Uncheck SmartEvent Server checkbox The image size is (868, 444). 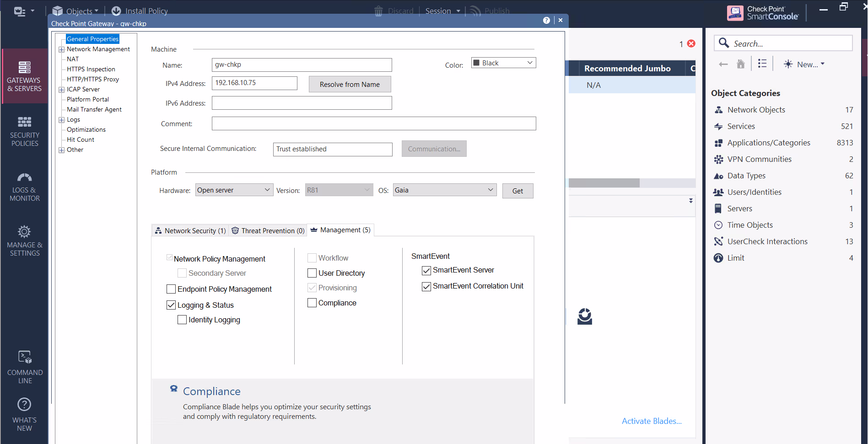tap(426, 270)
